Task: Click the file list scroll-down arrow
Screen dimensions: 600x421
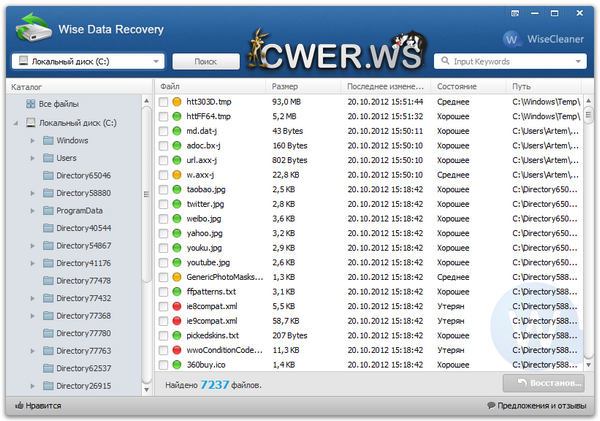Action: pyautogui.click(x=589, y=365)
